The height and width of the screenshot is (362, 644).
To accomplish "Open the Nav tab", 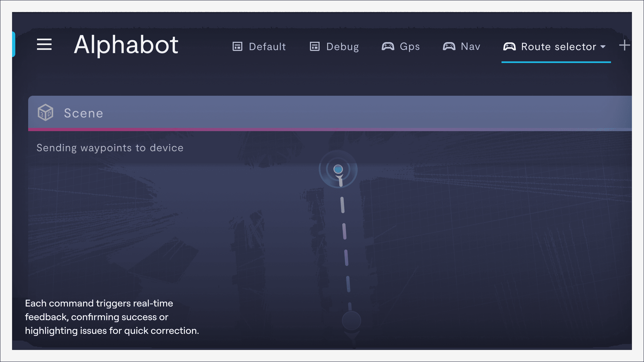I will tap(470, 47).
